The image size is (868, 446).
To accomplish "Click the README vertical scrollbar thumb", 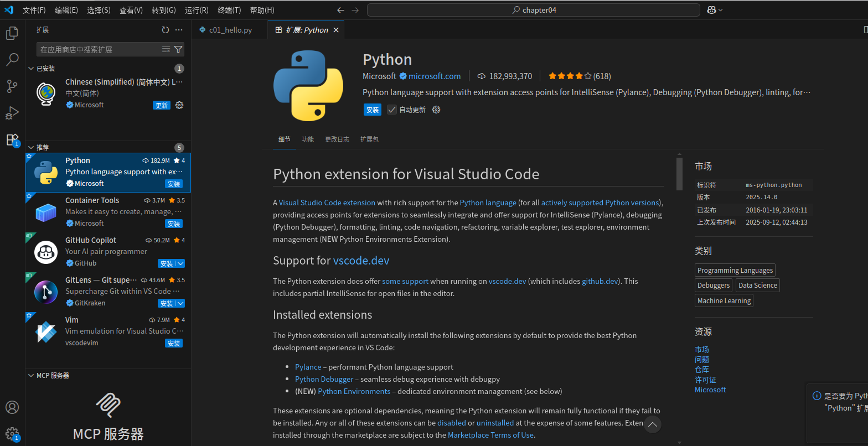I will [680, 174].
